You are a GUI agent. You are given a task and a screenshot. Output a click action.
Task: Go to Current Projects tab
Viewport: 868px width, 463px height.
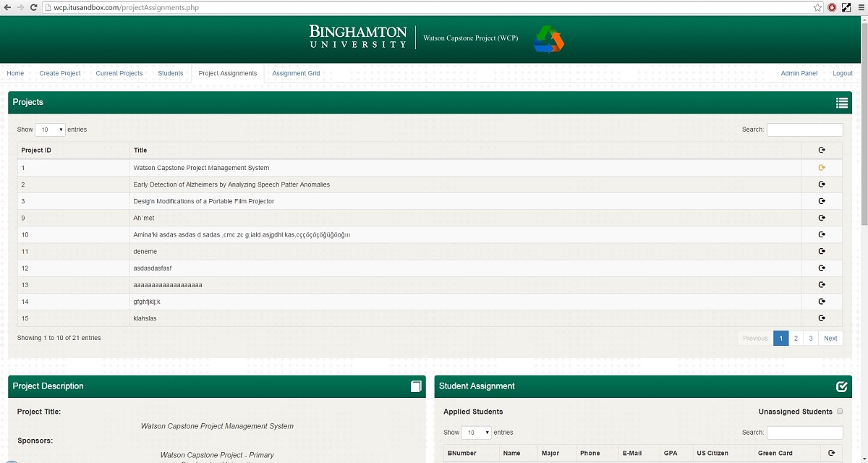point(119,73)
